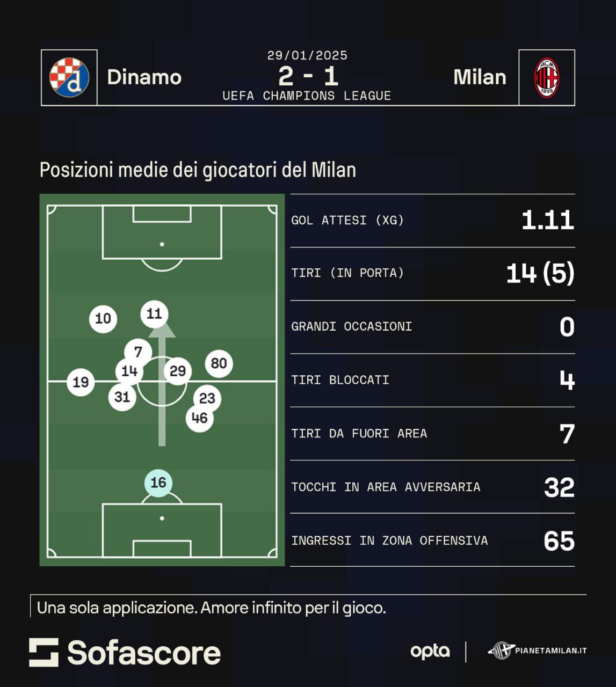Click the Opta logo
616x687 pixels.
click(430, 651)
